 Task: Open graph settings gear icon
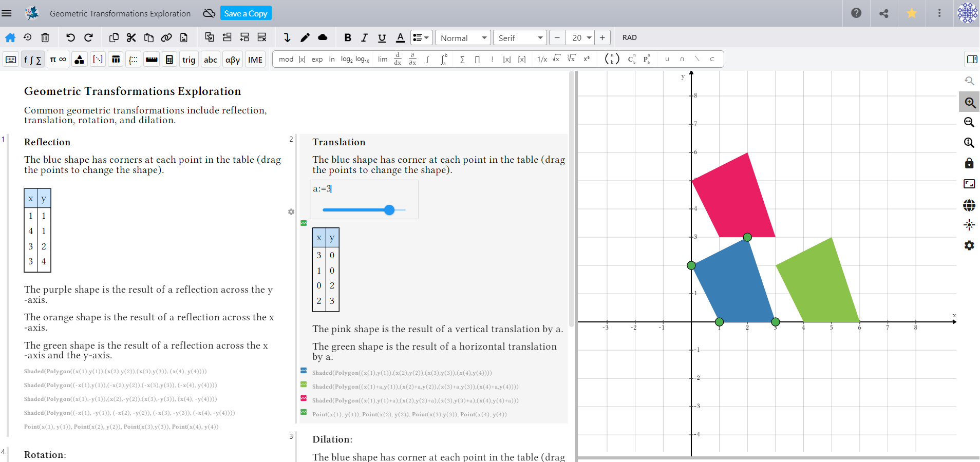tap(969, 245)
